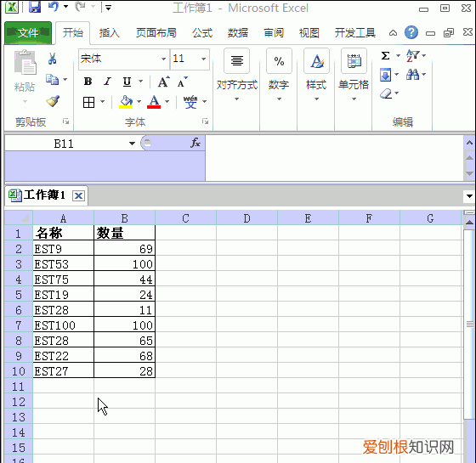Screen dimensions: 476x463
Task: Click the Borders grid icon
Action: (88, 102)
